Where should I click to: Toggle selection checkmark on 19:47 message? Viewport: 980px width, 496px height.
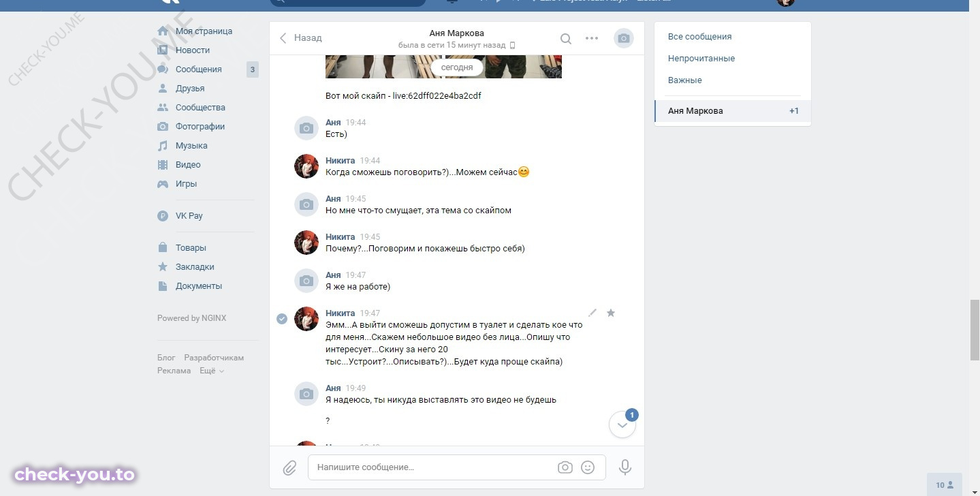282,319
